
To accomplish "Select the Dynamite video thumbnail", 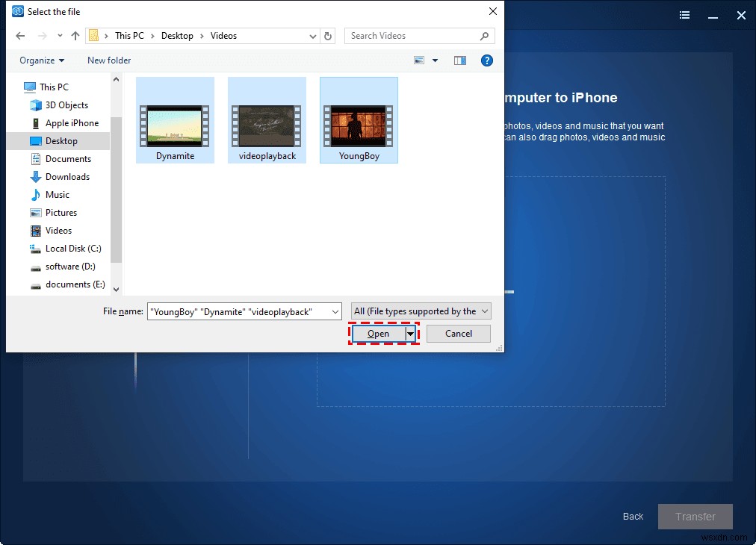I will click(x=175, y=119).
